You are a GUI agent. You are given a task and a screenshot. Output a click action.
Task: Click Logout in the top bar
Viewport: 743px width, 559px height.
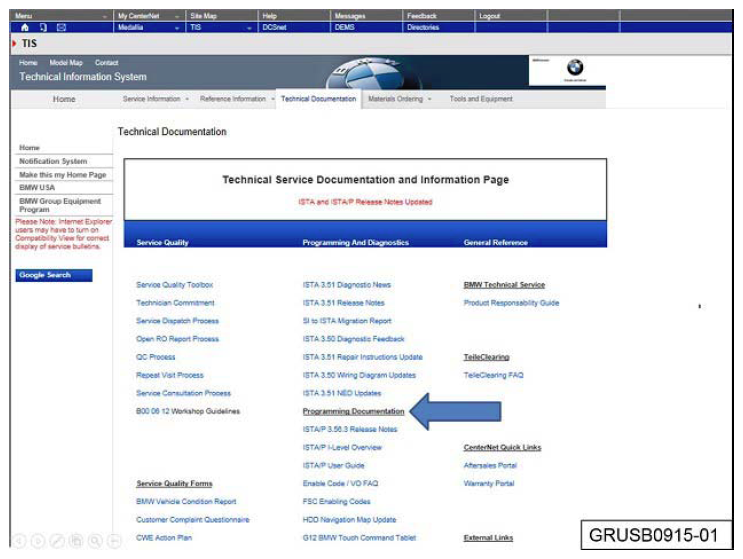(489, 16)
